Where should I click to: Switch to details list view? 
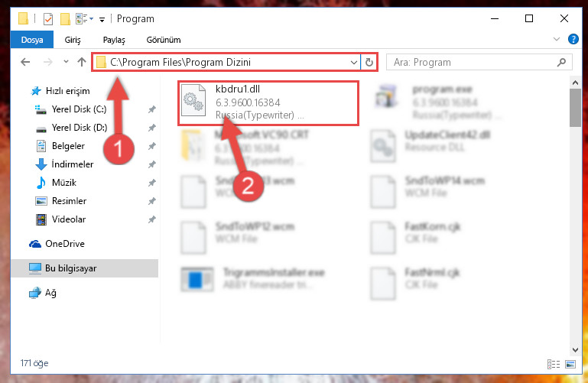pos(553,364)
